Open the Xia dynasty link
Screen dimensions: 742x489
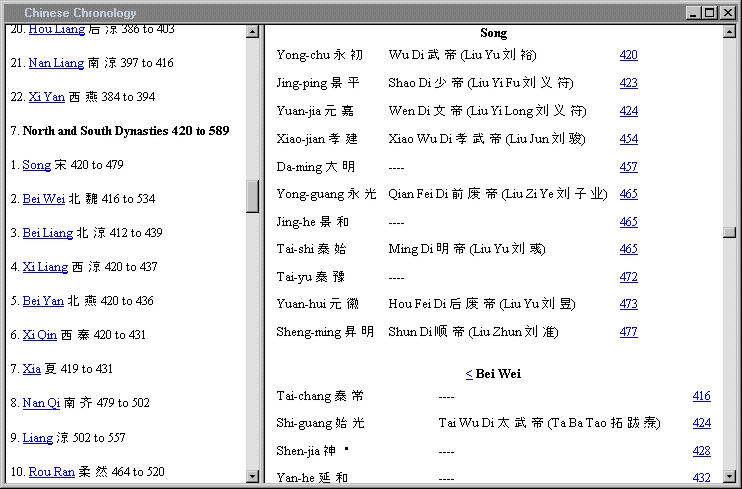click(32, 369)
